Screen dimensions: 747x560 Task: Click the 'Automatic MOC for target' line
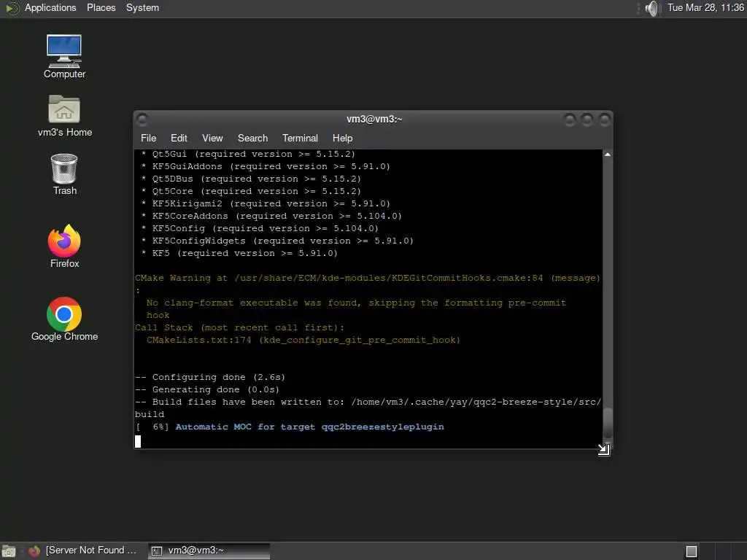pos(290,427)
